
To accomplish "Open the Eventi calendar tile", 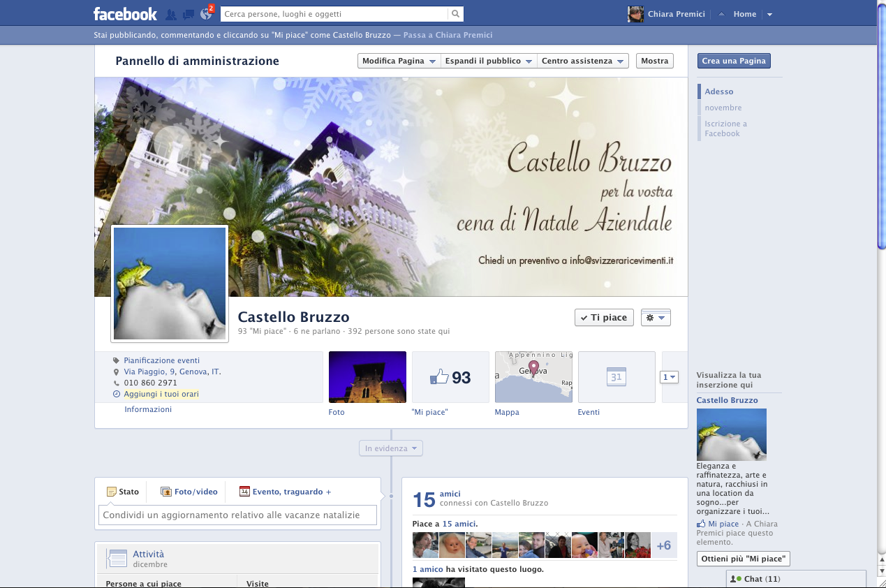I will (616, 377).
